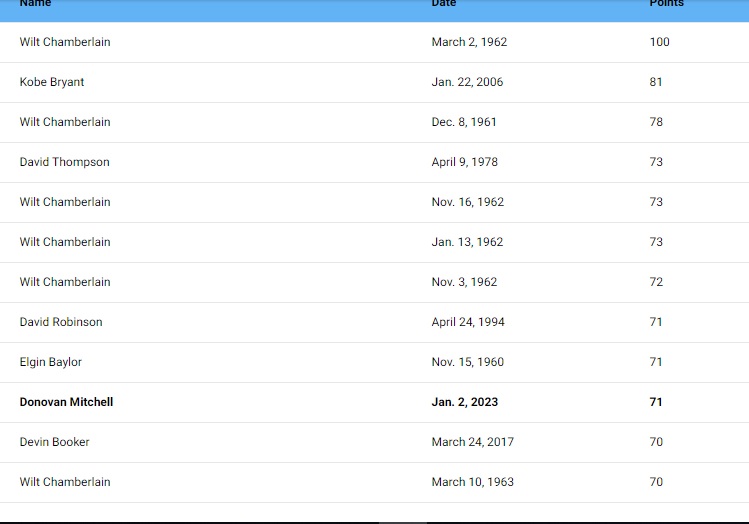
Task: Click the Elgin Baylor name cell
Action: (x=51, y=362)
